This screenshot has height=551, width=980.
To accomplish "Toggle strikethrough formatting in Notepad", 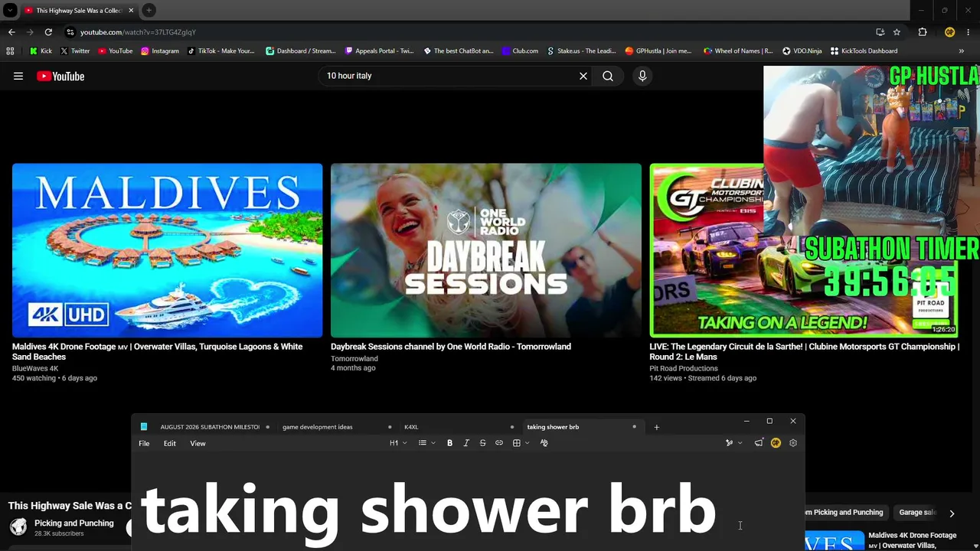I will coord(482,443).
